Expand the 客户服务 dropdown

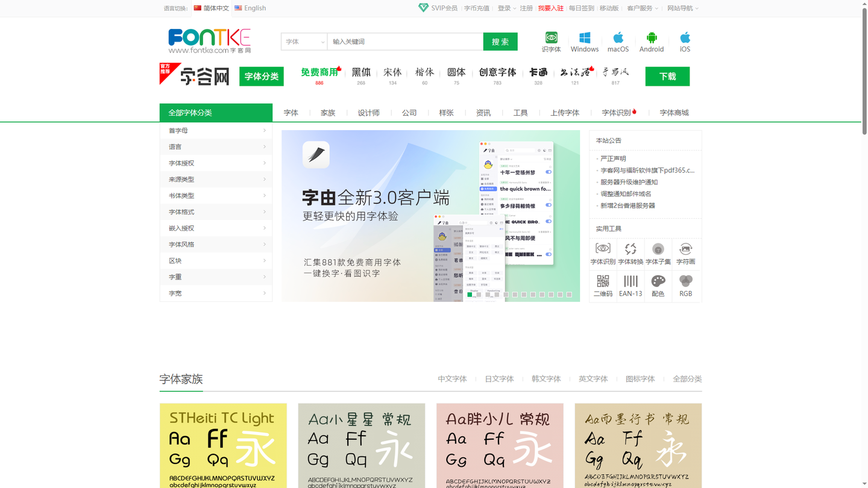pos(643,8)
